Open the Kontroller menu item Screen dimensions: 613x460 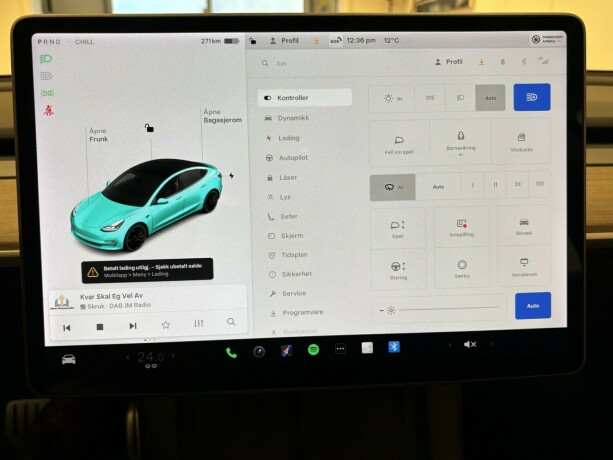[305, 98]
